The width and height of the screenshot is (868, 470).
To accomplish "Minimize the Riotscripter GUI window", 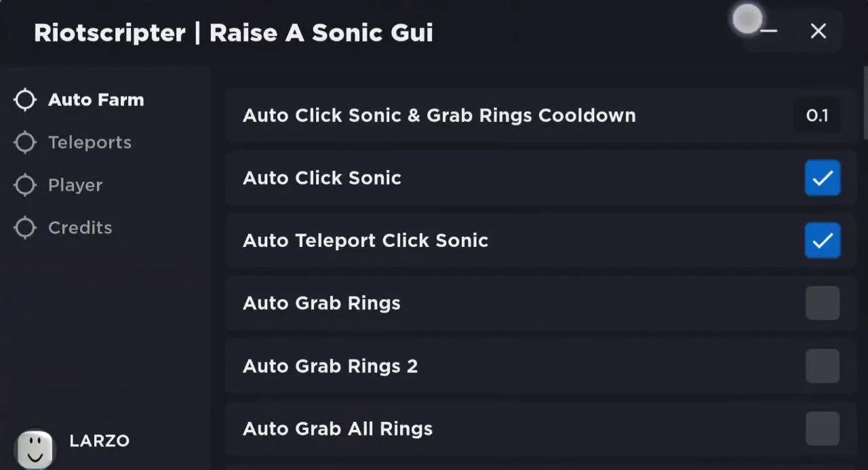I will pyautogui.click(x=768, y=31).
